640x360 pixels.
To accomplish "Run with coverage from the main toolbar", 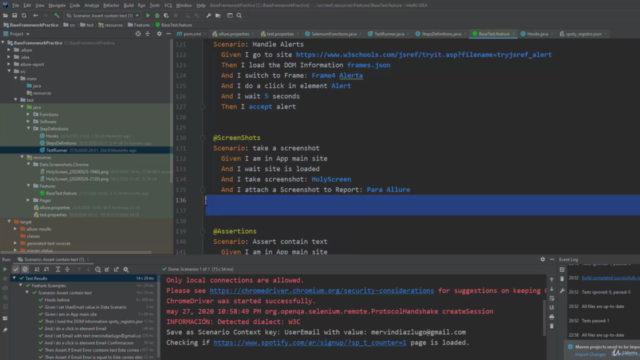I will coord(166,16).
